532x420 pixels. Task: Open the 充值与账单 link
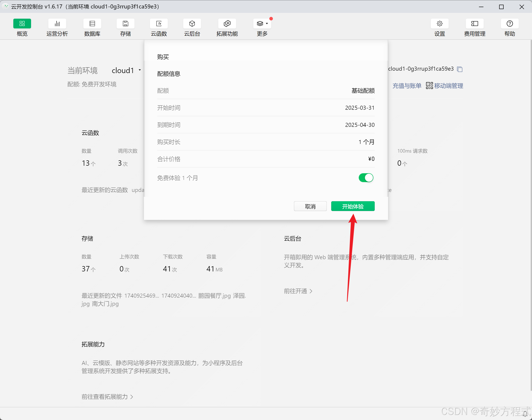pyautogui.click(x=407, y=86)
